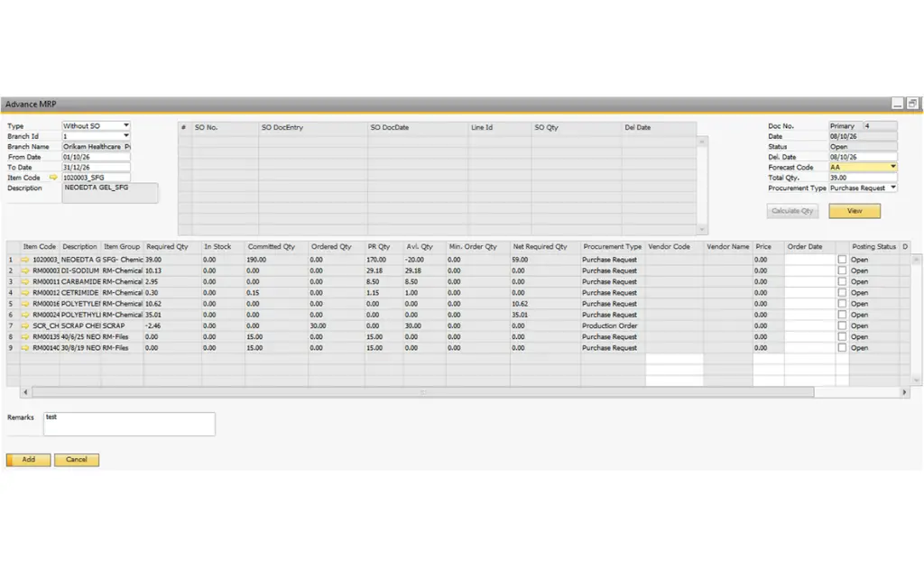
Task: Tick the checkbox in row 8
Action: pyautogui.click(x=842, y=336)
